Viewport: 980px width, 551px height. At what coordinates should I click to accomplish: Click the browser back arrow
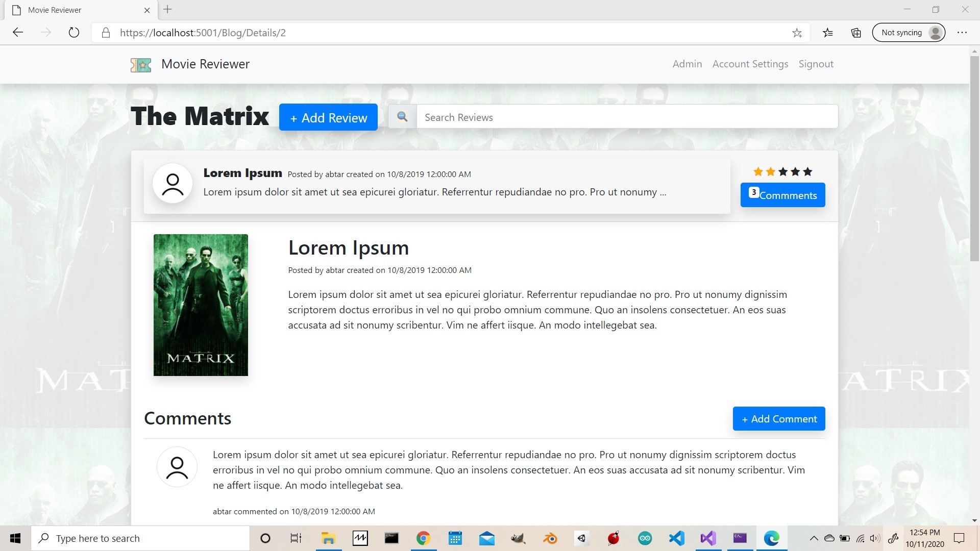point(18,33)
